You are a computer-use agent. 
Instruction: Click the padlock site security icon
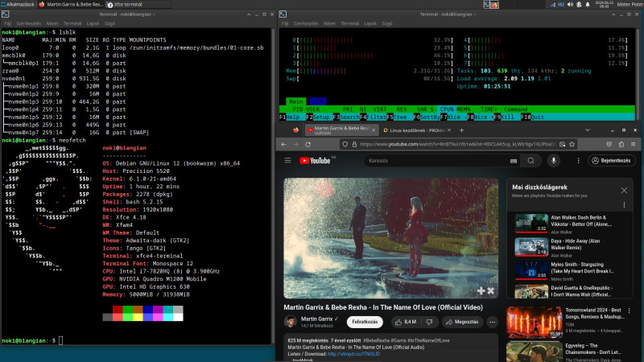(x=354, y=145)
